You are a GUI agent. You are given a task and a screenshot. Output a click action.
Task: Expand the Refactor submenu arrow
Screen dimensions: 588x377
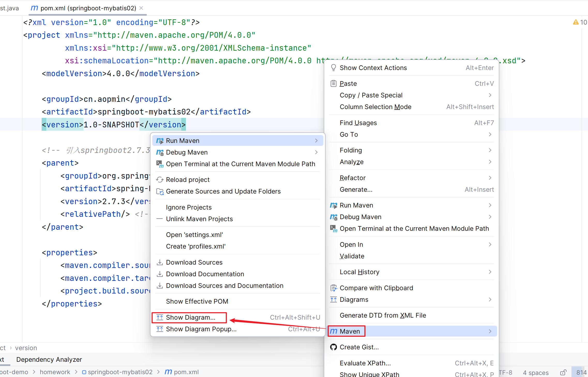(490, 178)
